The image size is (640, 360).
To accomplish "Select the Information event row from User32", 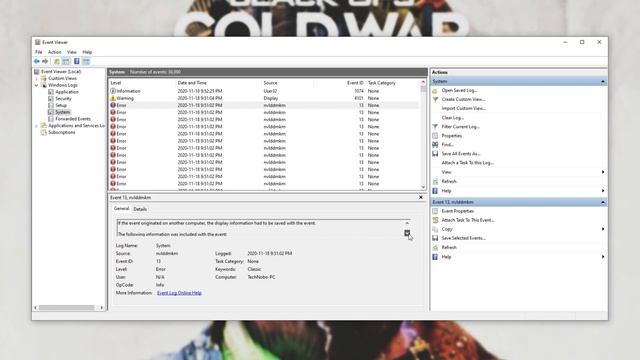I will 264,91.
